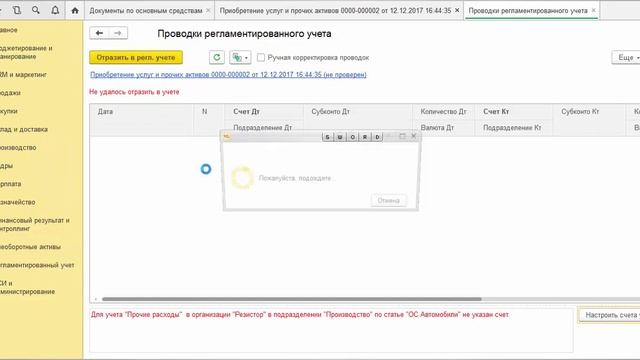Open 'Зарплата' section in sidebar
Image resolution: width=640 pixels, height=360 pixels.
point(11,184)
